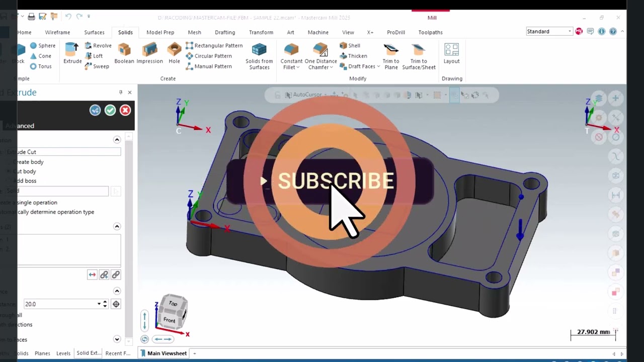Choose Rectangular Pattern
Image resolution: width=644 pixels, height=362 pixels.
coord(214,46)
